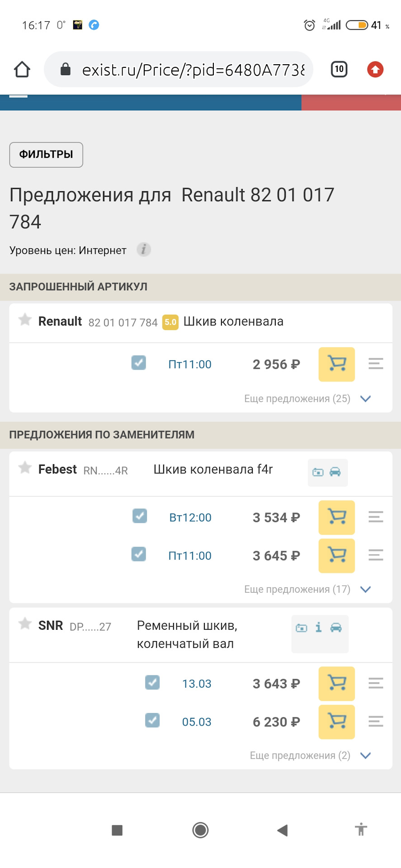
Task: Open info icon for the SNR pulley
Action: tap(320, 627)
